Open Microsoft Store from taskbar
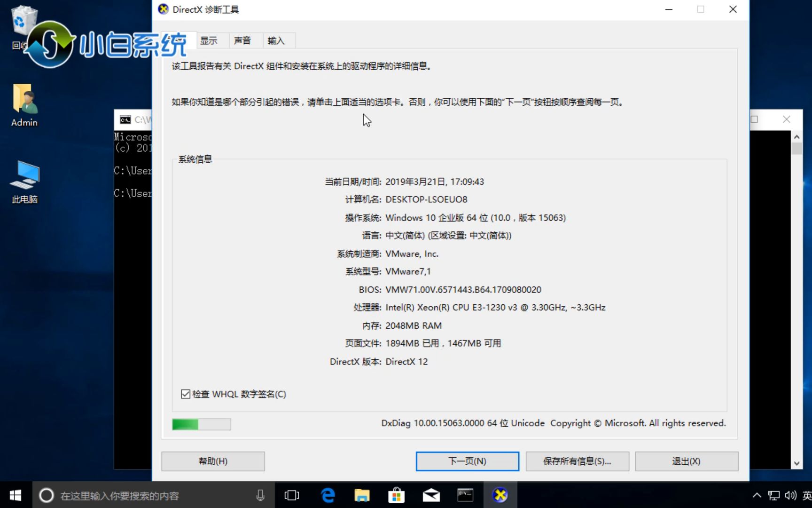 (x=396, y=495)
